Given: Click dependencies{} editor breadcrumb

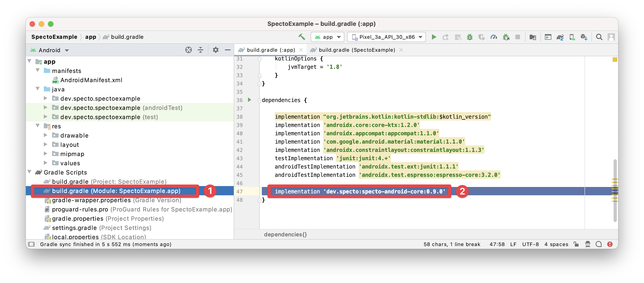Looking at the screenshot, I should [285, 235].
